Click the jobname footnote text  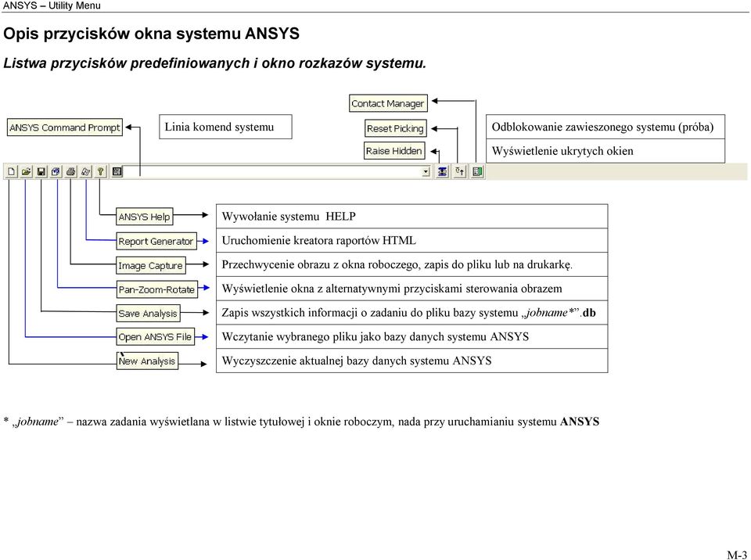[301, 422]
